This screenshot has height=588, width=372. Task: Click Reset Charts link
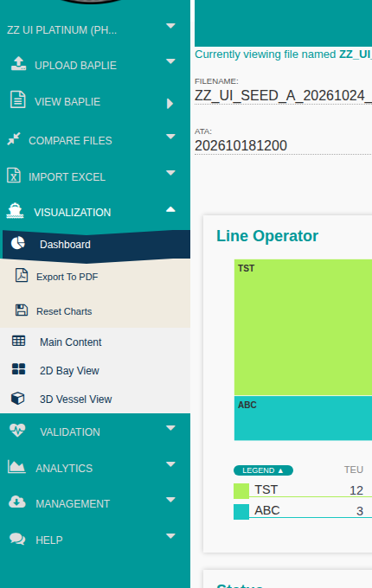tap(64, 311)
